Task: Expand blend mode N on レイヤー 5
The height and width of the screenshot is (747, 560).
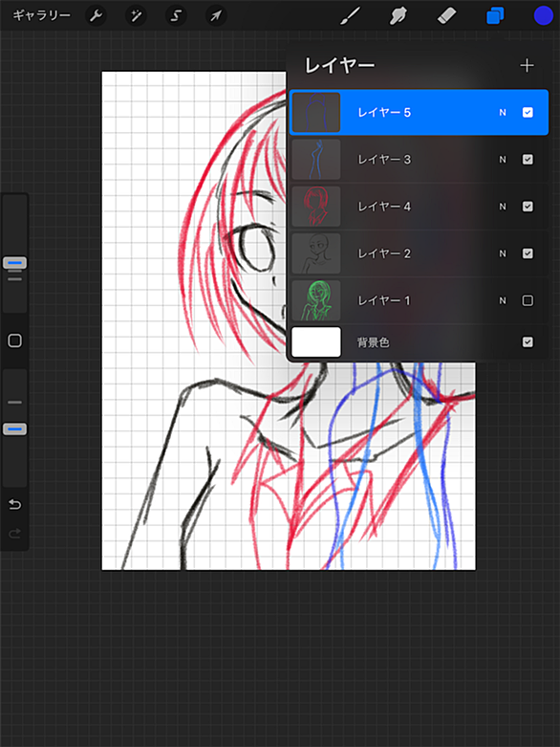Action: coord(503,113)
